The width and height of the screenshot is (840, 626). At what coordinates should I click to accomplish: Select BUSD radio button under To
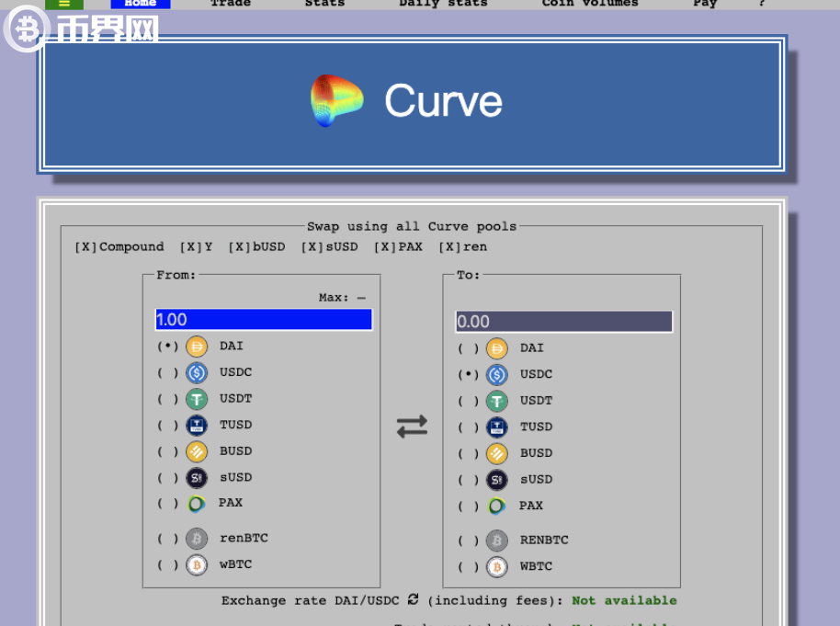pos(468,453)
